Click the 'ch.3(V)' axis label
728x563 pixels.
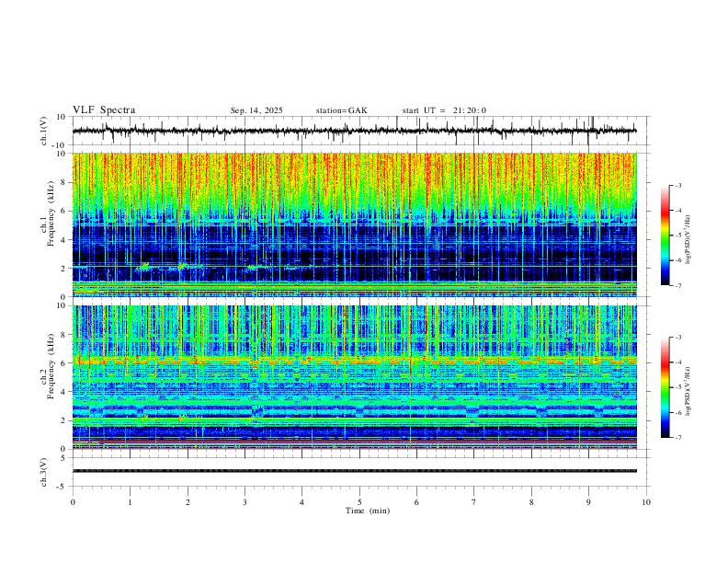[44, 472]
